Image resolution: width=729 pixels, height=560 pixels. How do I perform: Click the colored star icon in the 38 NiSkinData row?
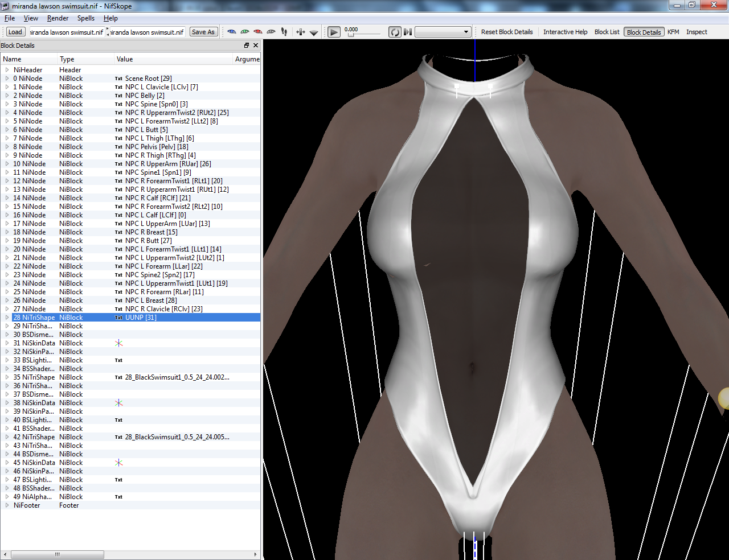[118, 403]
